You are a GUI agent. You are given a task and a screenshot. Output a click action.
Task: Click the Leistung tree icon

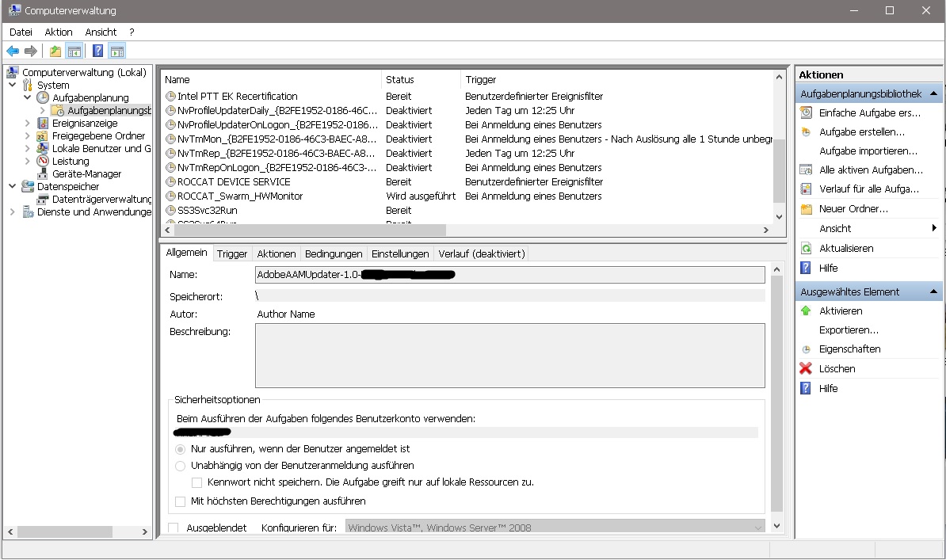(43, 161)
